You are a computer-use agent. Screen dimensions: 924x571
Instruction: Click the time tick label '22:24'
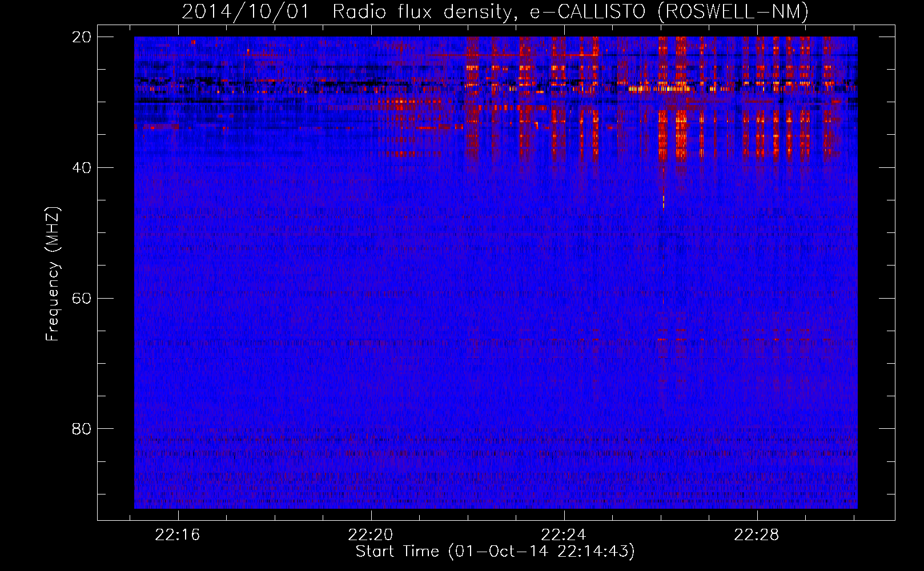click(x=564, y=535)
